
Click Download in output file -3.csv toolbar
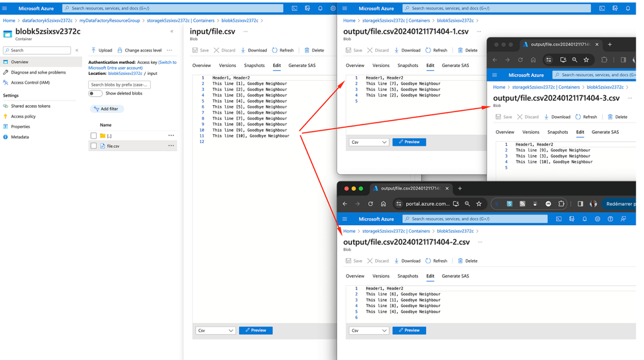pos(558,117)
